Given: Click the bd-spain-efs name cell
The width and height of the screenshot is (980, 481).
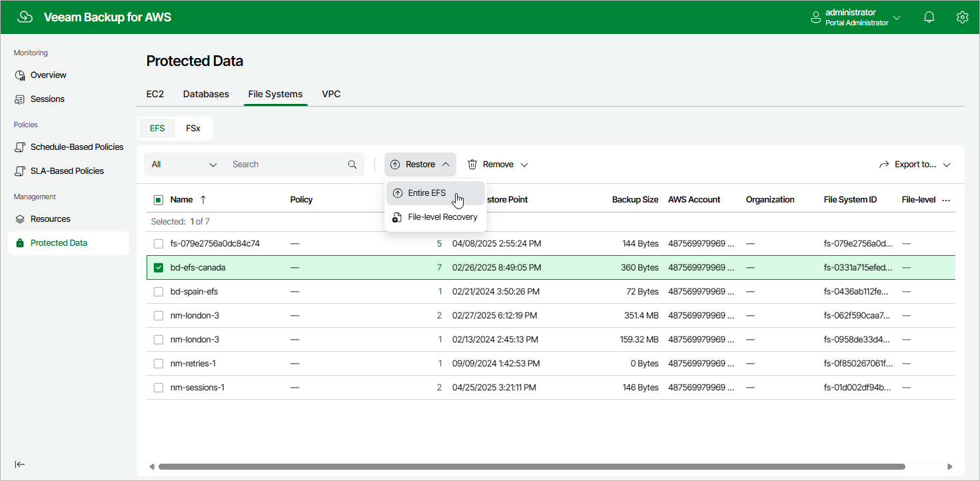Looking at the screenshot, I should [x=194, y=292].
